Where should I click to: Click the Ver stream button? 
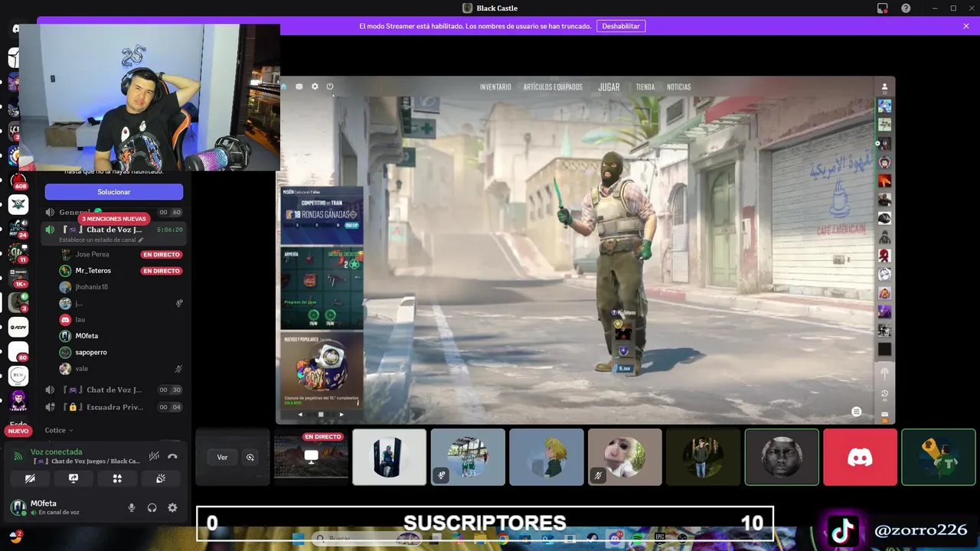(x=222, y=458)
